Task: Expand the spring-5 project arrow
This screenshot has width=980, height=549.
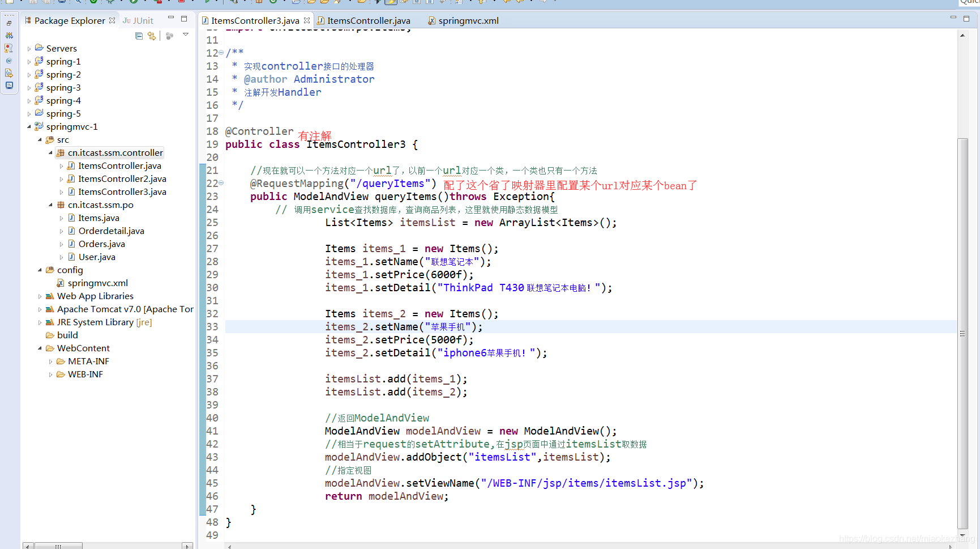Action: pos(29,114)
